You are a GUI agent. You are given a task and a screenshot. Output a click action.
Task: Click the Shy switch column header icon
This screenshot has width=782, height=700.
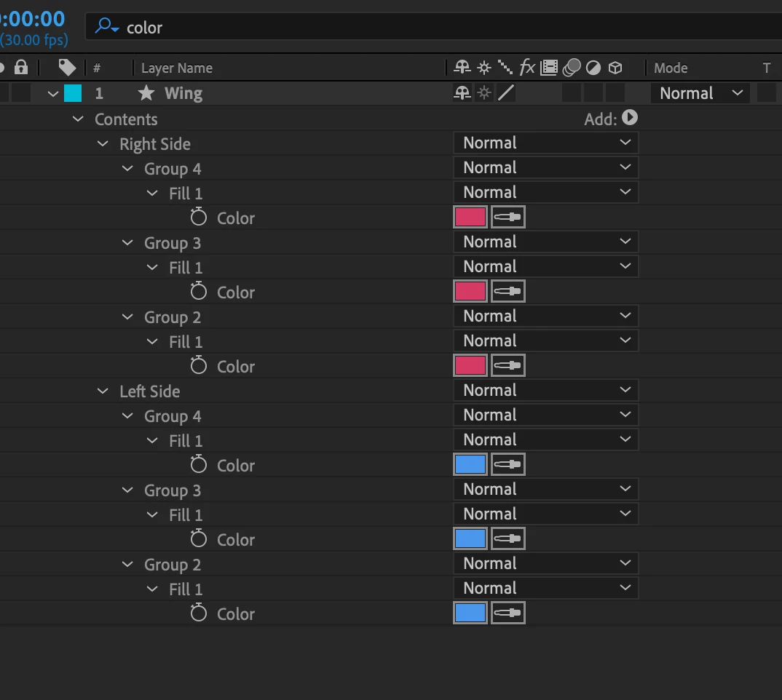coord(462,67)
